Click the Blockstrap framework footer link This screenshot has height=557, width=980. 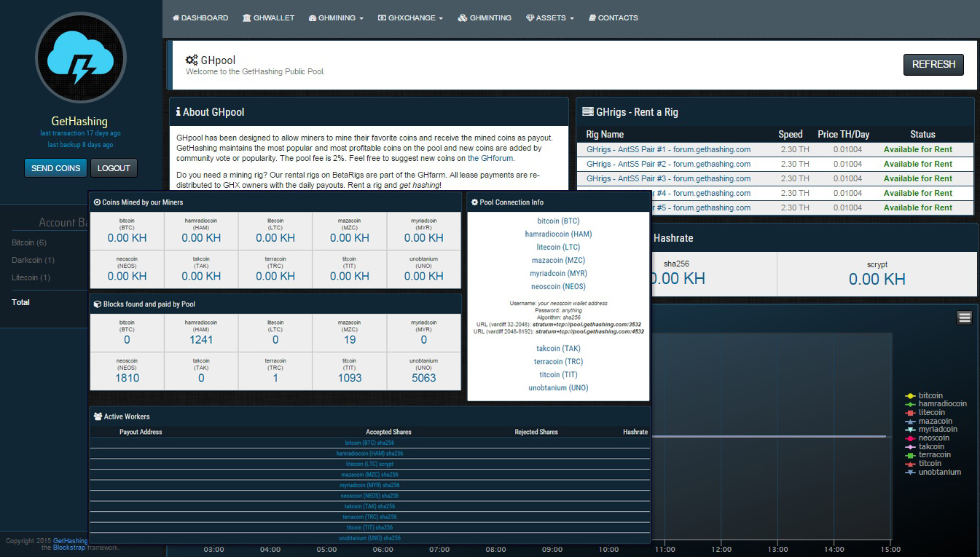(68, 547)
